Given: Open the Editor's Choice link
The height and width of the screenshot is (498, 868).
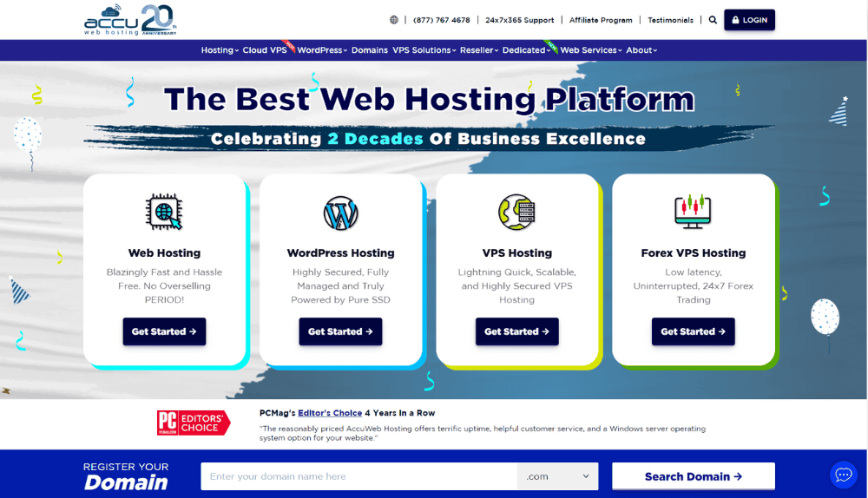Looking at the screenshot, I should [x=330, y=413].
